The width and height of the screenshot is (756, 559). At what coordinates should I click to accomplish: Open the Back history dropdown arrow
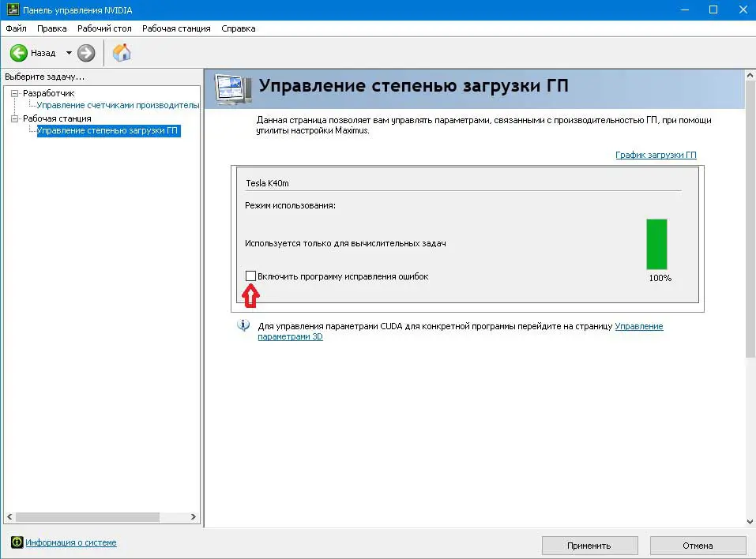pyautogui.click(x=69, y=53)
